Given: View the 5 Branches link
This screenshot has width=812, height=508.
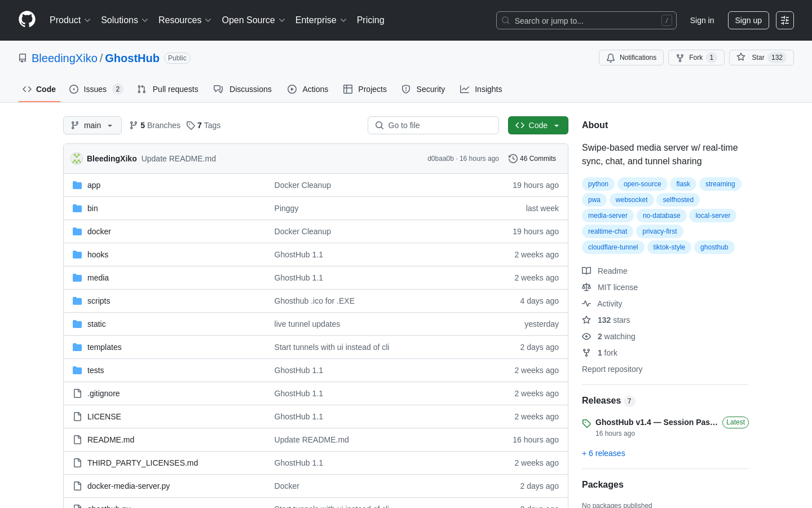Looking at the screenshot, I should click(155, 125).
